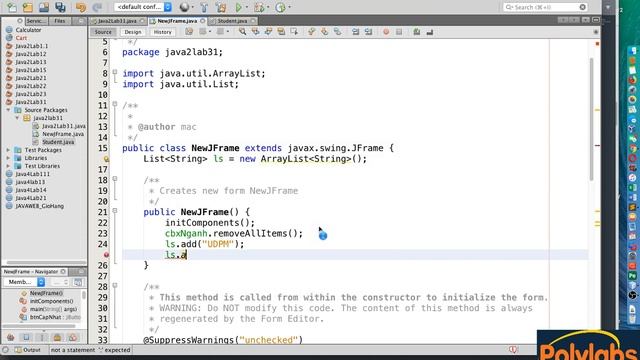Open the Services panel tab
The image size is (640, 360).
36,20
